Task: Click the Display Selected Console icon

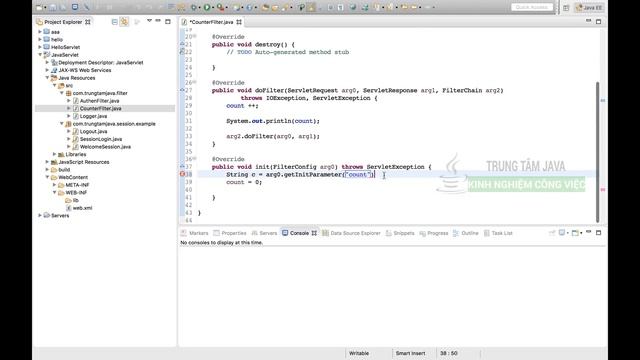Action: pyautogui.click(x=562, y=233)
